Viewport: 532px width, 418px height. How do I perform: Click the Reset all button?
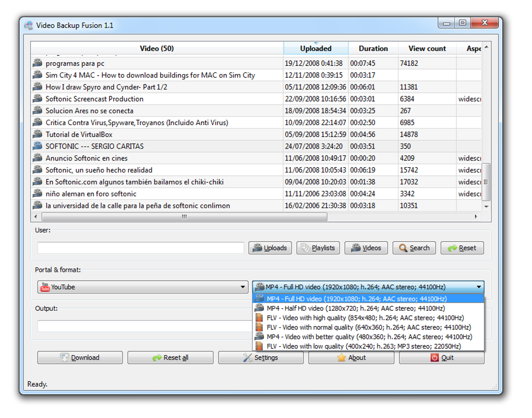point(170,358)
